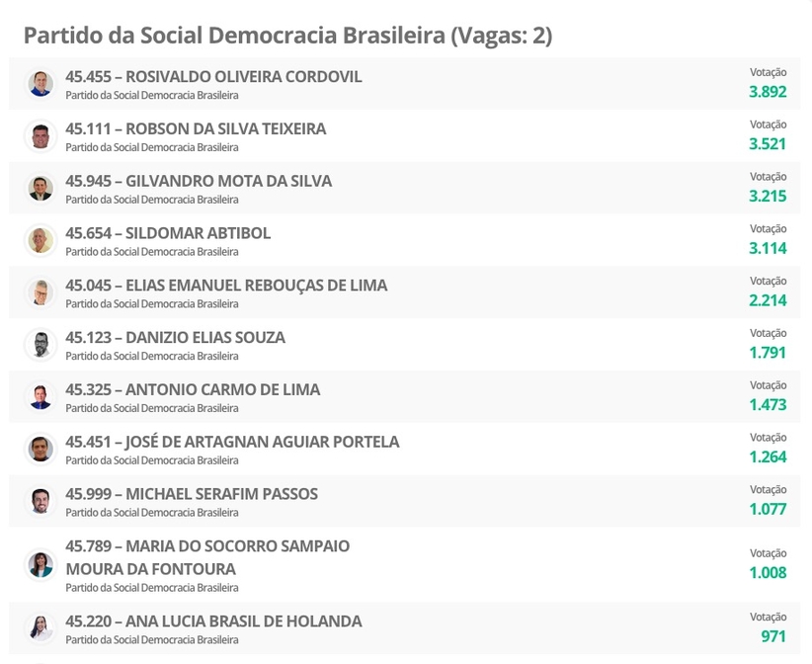Click Danizio Elias Souza's avatar

coord(41,345)
